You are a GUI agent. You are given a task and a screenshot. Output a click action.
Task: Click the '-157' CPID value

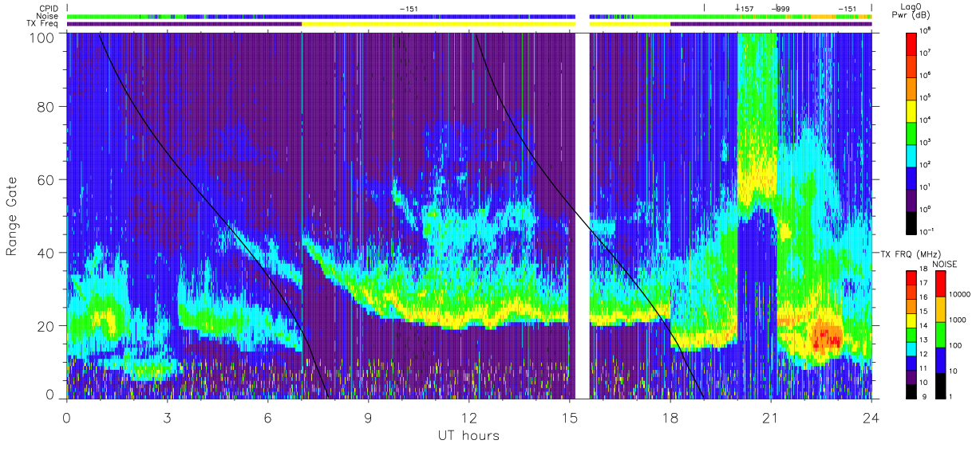pyautogui.click(x=744, y=9)
